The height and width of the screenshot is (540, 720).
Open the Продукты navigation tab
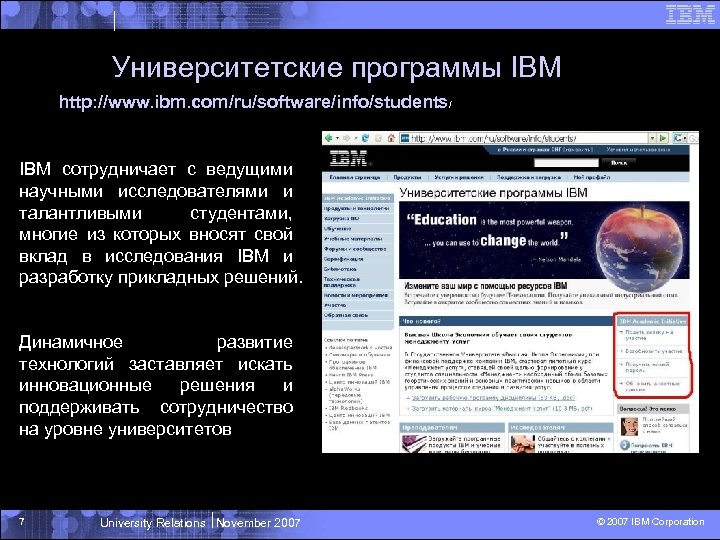(407, 177)
